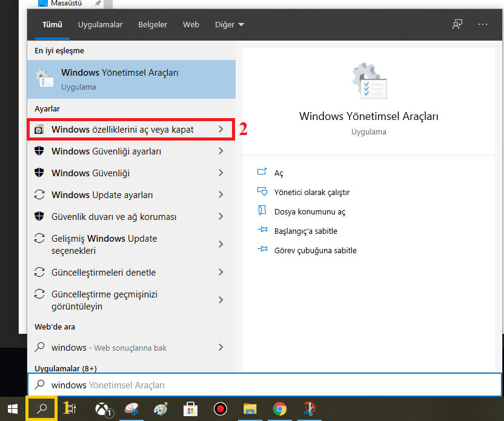Click the Uygulamalar (8+) section header
This screenshot has width=504, height=421.
pos(65,368)
